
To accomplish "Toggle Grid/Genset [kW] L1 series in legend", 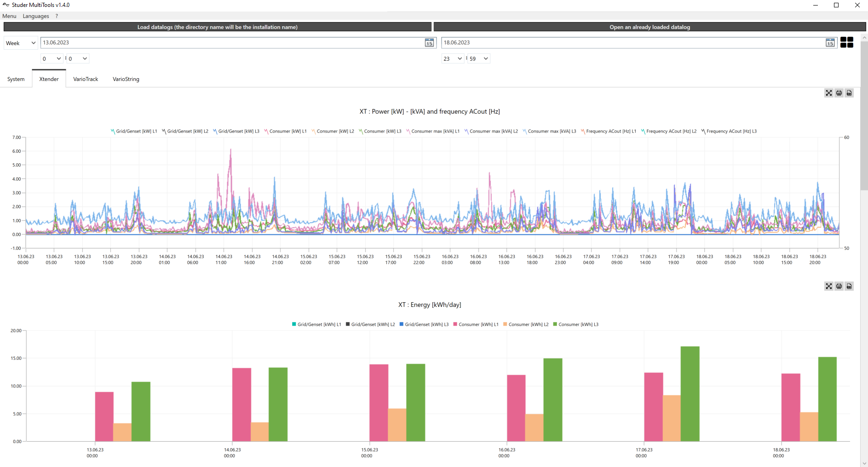I will 134,132.
